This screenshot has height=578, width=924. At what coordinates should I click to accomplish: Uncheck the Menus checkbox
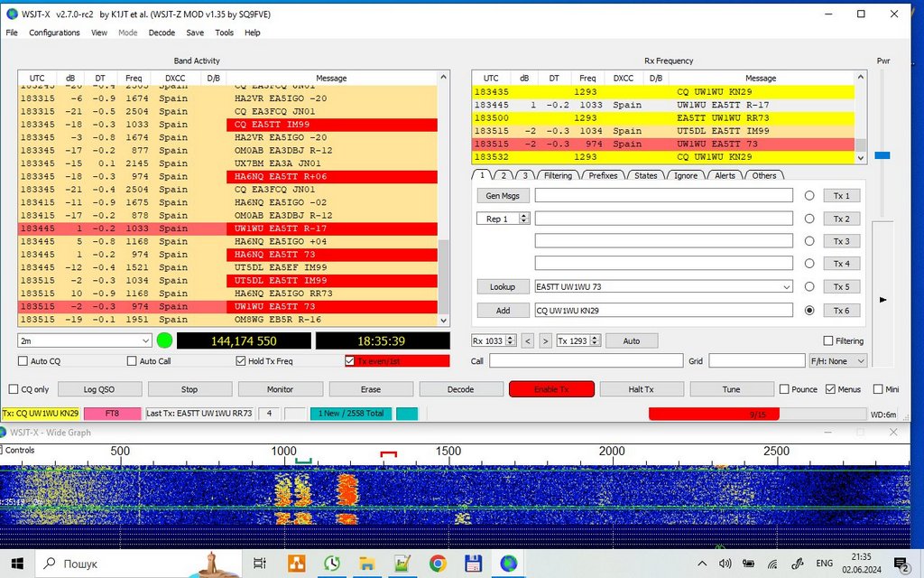click(830, 389)
